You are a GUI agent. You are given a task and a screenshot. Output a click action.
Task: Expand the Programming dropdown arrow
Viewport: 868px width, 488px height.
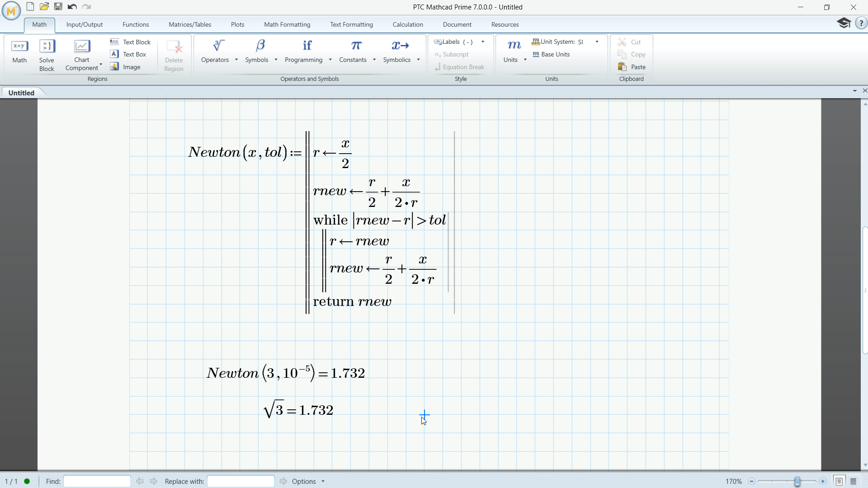pos(330,60)
